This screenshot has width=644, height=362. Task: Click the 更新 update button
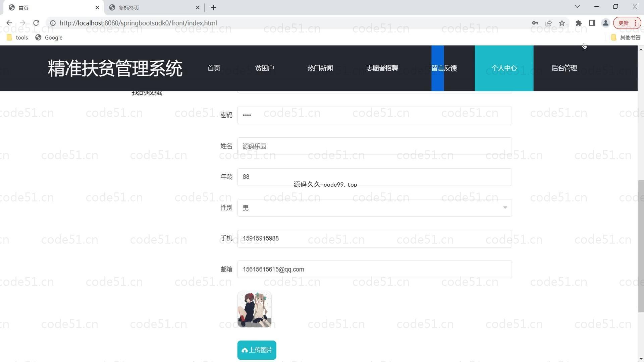(624, 23)
